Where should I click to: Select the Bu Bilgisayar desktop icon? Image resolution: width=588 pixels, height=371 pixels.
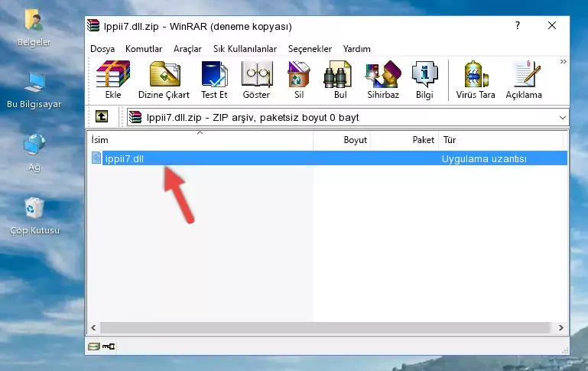(x=34, y=90)
